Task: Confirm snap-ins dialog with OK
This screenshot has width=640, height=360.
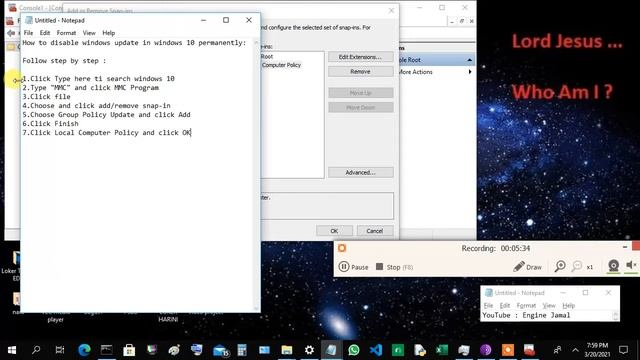Action: [334, 231]
